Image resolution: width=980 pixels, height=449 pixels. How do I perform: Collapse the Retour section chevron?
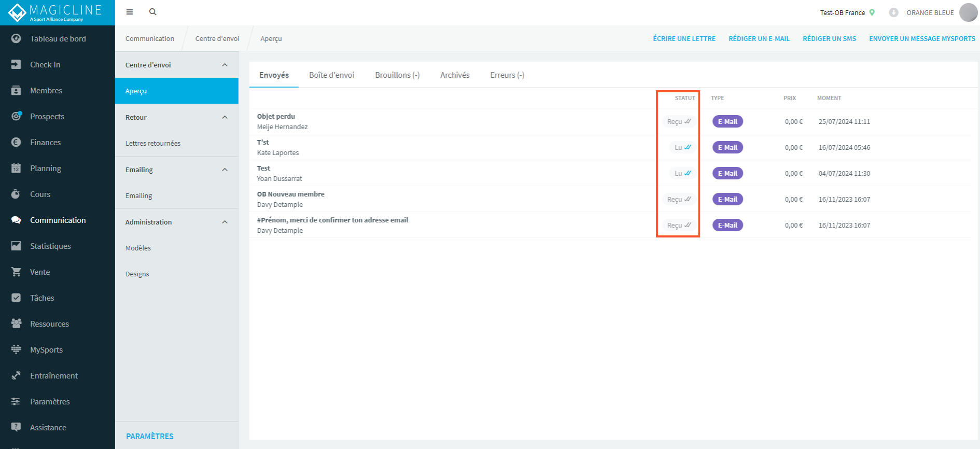(x=225, y=117)
